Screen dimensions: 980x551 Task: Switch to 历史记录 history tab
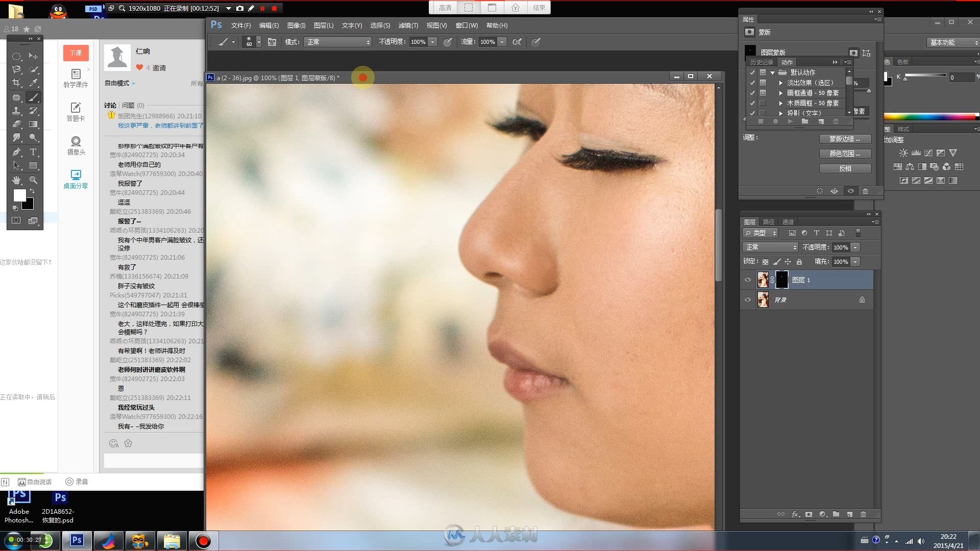tap(762, 62)
